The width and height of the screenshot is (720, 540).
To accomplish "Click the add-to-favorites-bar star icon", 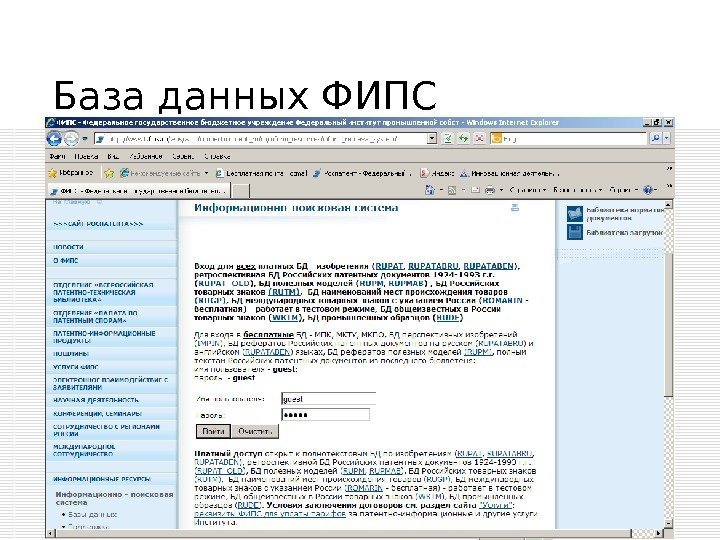I will (x=109, y=173).
